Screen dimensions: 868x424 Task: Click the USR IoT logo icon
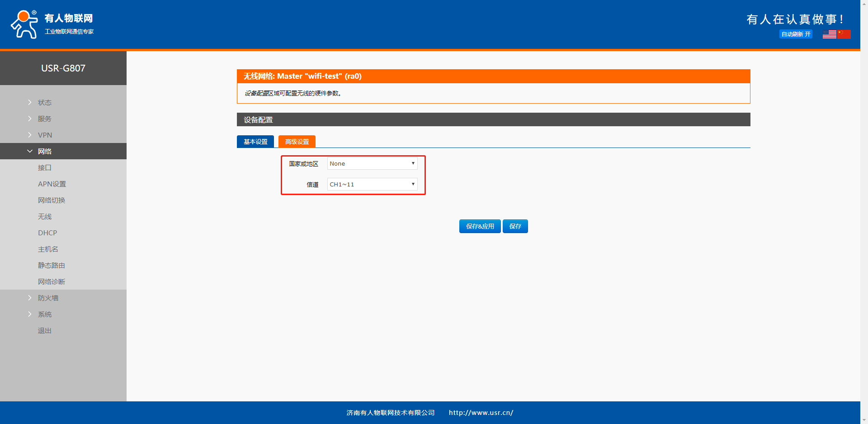(24, 24)
